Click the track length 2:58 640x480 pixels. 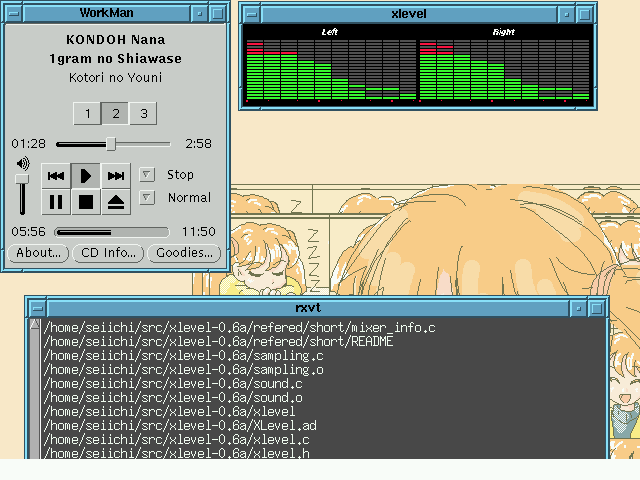tap(198, 144)
